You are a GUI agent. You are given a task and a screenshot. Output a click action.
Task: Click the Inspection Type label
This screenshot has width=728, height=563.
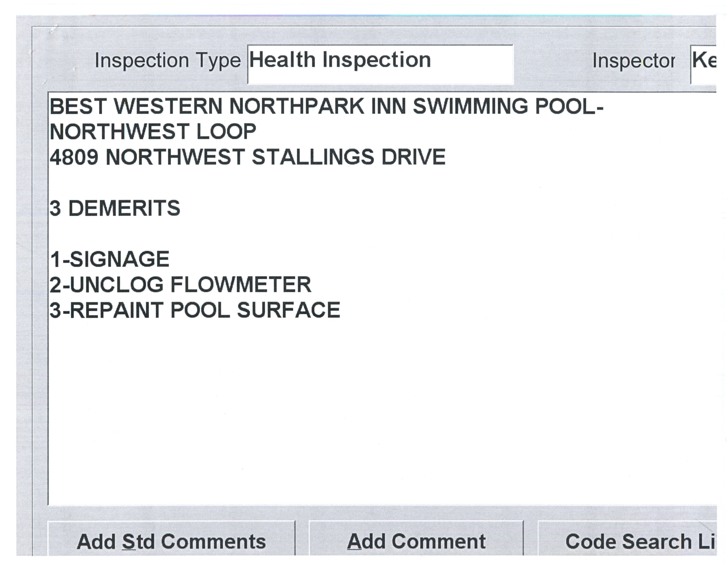coord(168,61)
